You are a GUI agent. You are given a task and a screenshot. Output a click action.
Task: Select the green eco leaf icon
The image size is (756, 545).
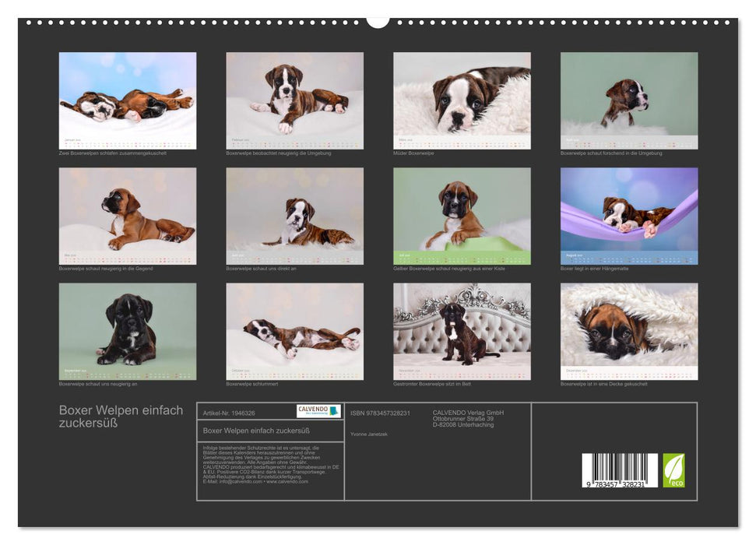(x=673, y=469)
